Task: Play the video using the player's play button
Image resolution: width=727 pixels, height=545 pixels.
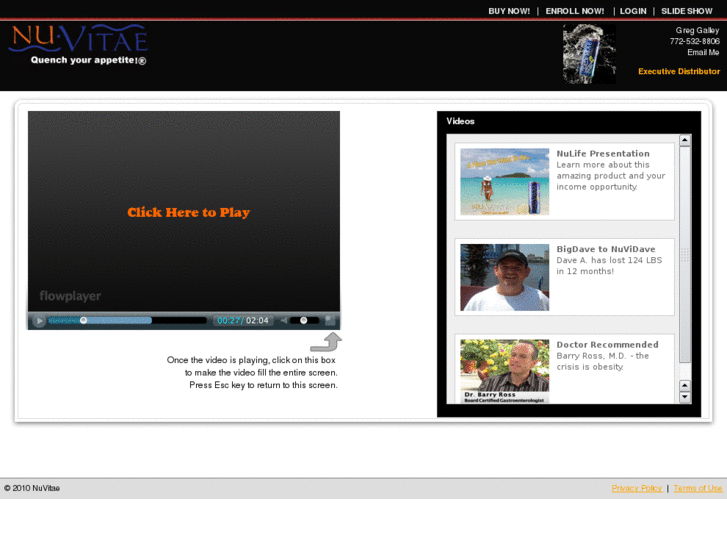Action: 39,321
